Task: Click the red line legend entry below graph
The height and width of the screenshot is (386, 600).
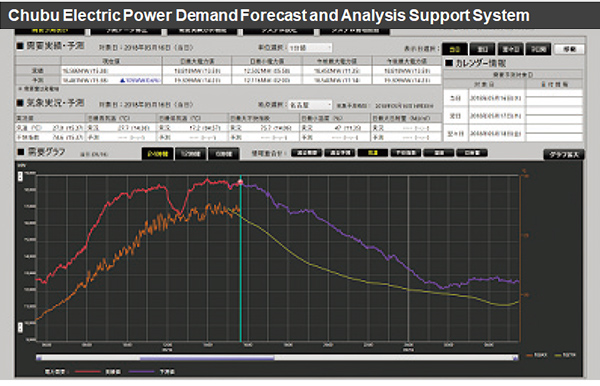Action: [x=98, y=372]
